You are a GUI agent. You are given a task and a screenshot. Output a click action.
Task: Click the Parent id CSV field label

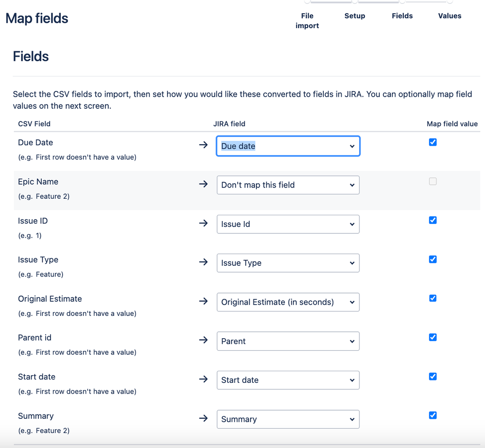pos(34,338)
